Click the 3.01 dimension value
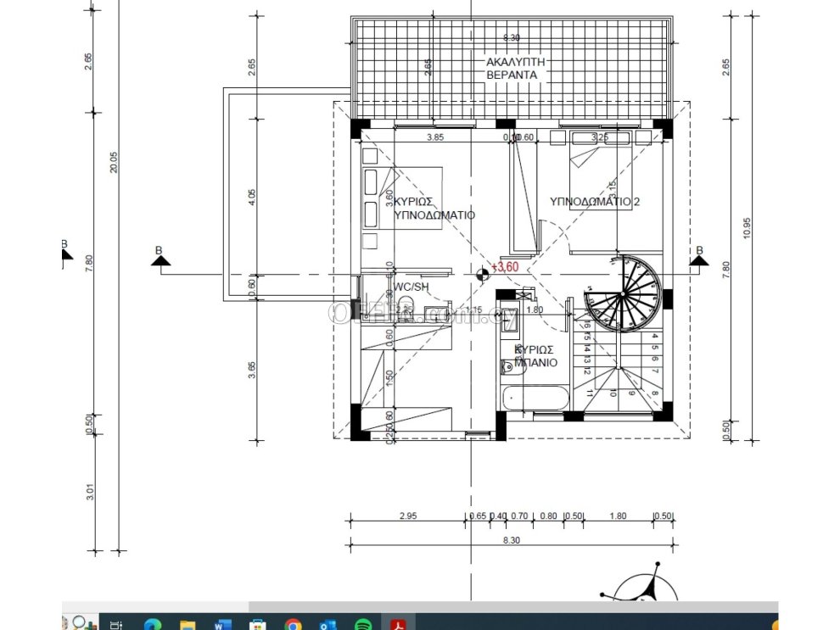The height and width of the screenshot is (630, 840). [90, 493]
